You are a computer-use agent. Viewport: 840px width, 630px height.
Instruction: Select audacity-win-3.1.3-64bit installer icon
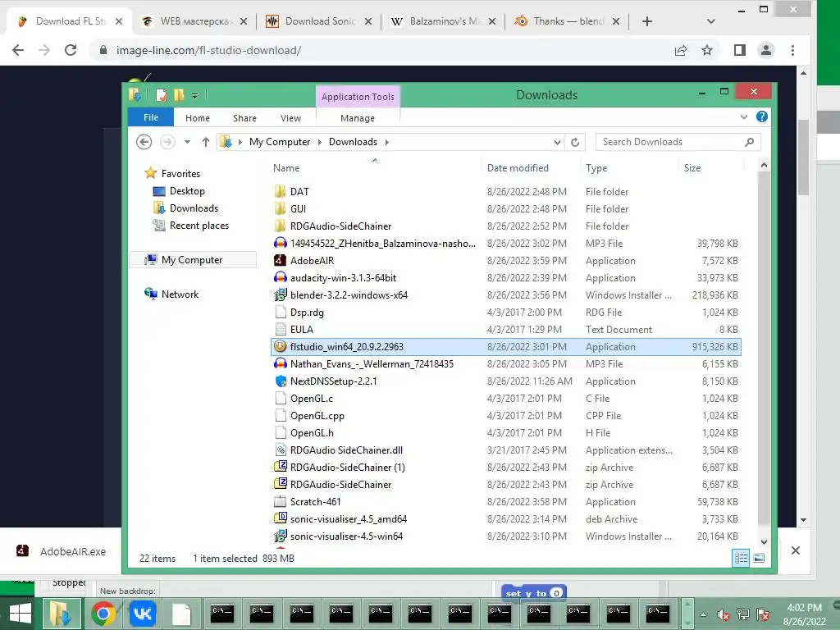[280, 277]
